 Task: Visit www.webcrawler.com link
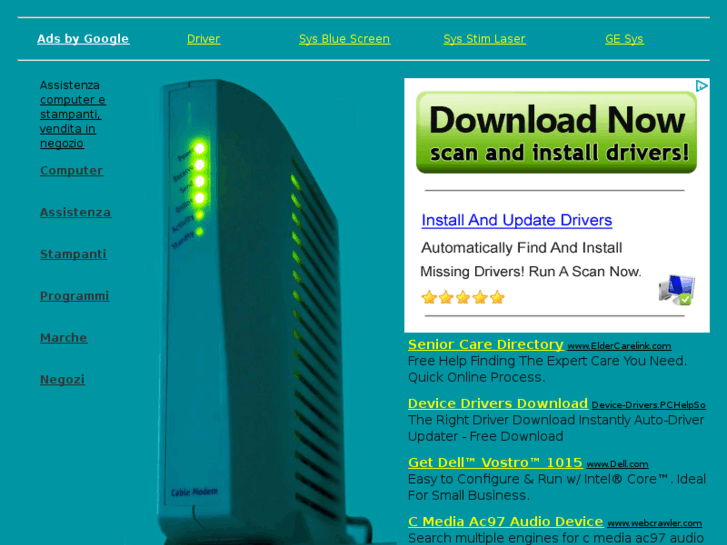coord(654,523)
